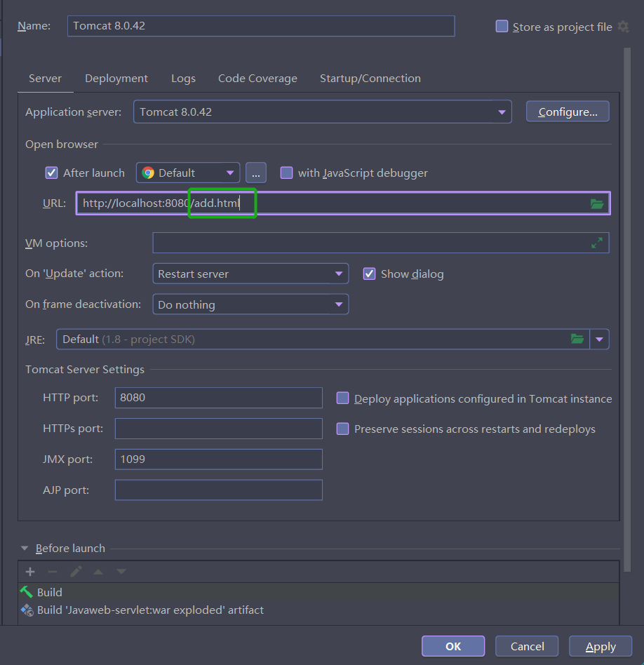Click the Cancel button
Viewport: 644px width, 665px height.
click(x=527, y=646)
